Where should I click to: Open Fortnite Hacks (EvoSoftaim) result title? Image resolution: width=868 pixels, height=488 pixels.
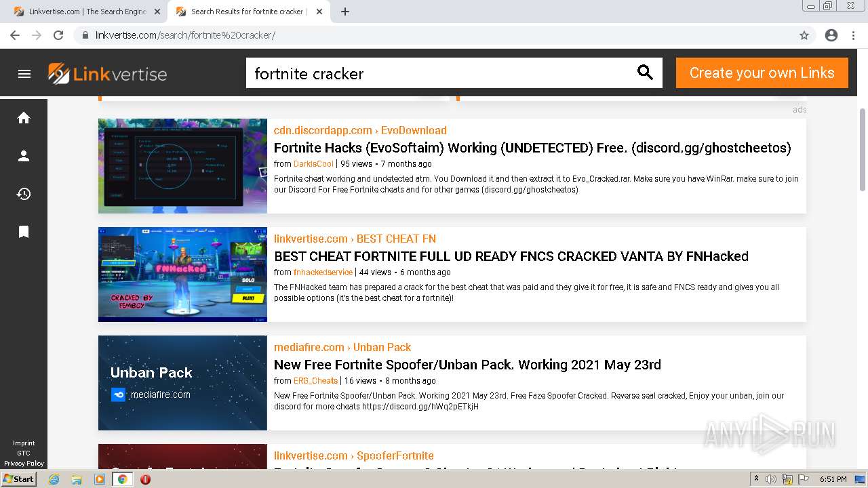pos(532,148)
